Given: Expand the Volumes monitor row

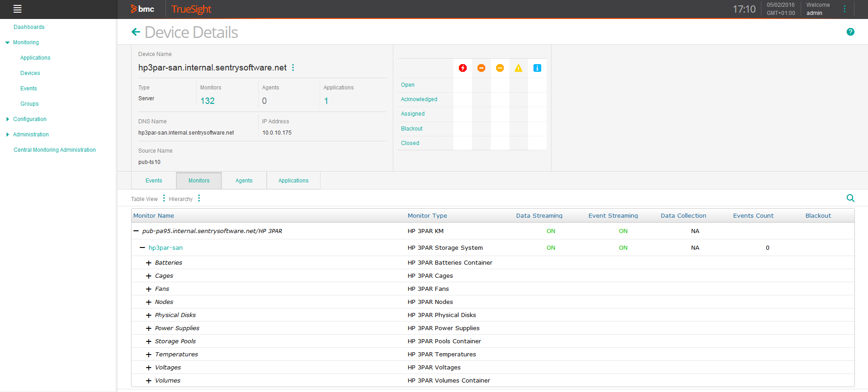Looking at the screenshot, I should click(149, 381).
